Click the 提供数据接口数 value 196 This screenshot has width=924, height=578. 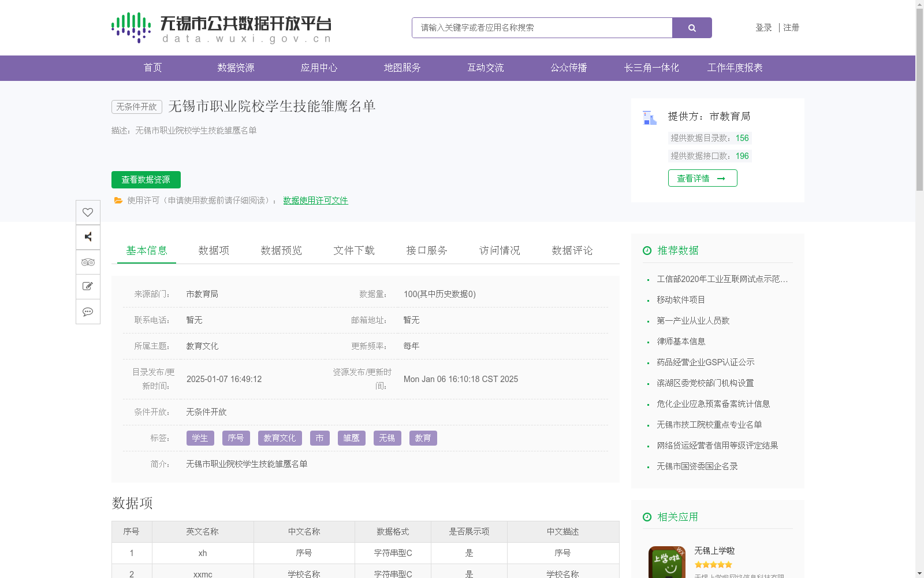pos(742,156)
